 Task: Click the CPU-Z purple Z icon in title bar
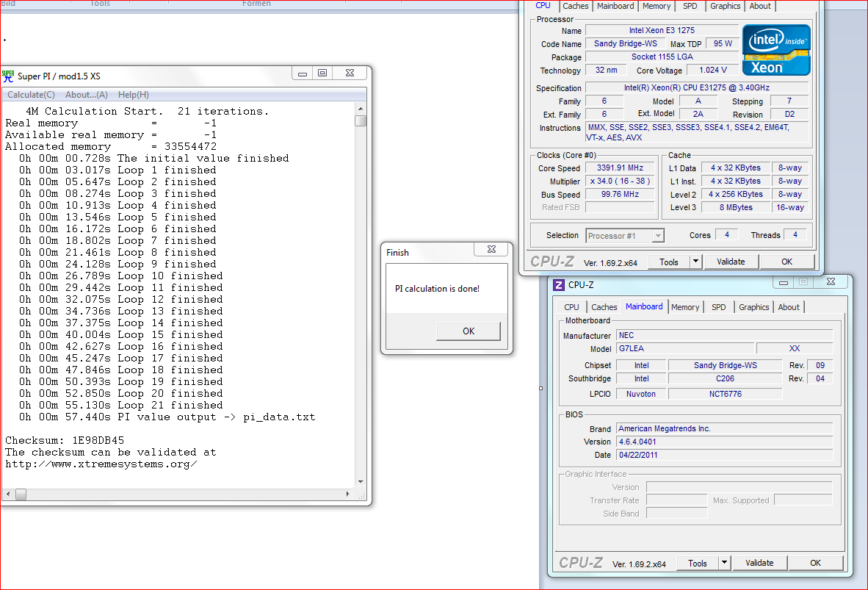(559, 285)
